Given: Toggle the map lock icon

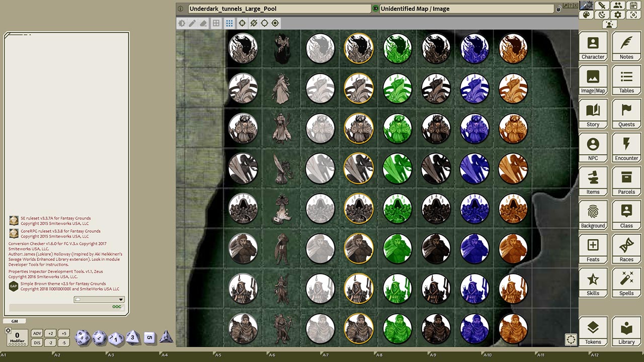Looking at the screenshot, I should [x=558, y=9].
